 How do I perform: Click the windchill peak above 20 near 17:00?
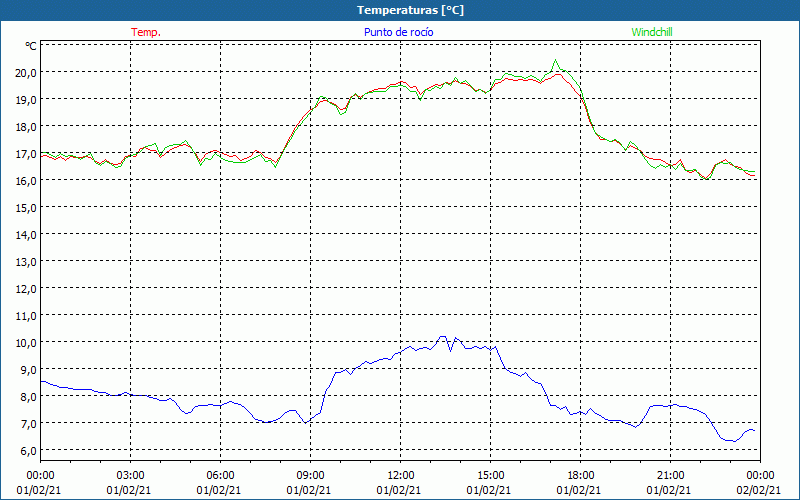[556, 60]
